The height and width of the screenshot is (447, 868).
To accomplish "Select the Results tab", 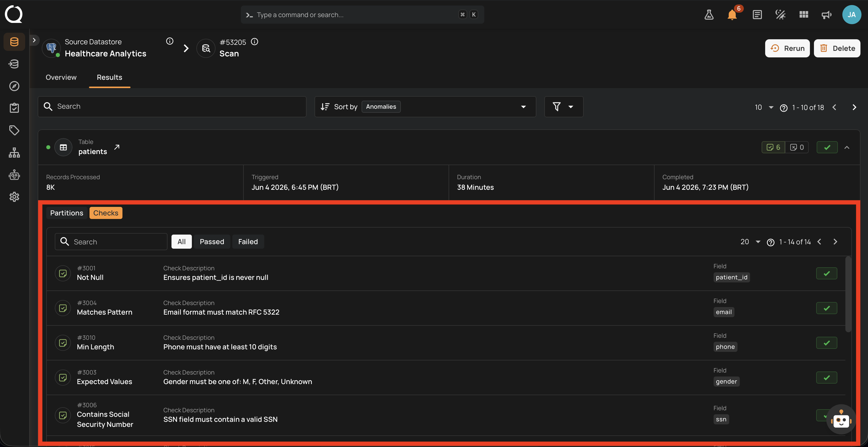I will coord(110,77).
